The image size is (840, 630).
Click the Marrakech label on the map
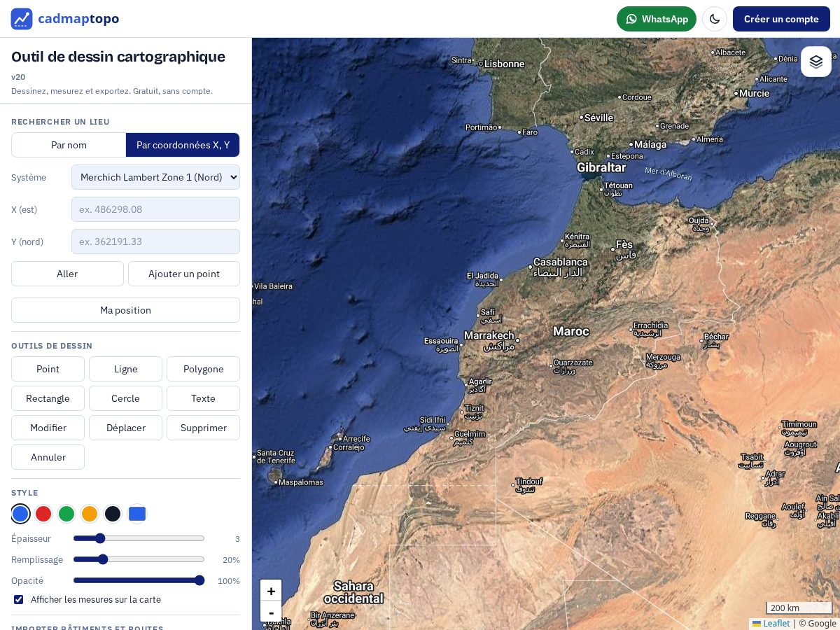tap(489, 335)
